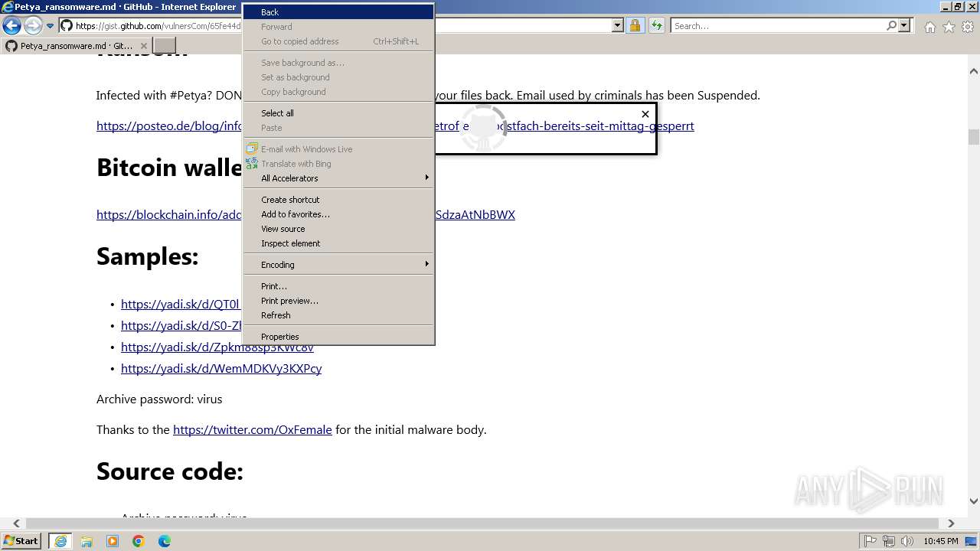Screen dimensions: 980x551
Task: Open yadi.sk/d/S0-Z sample link
Action: coord(181,325)
